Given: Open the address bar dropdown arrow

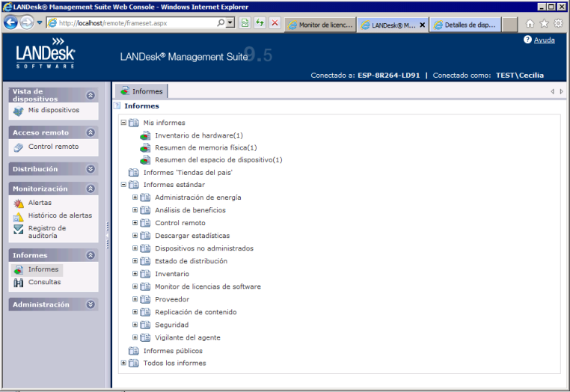Looking at the screenshot, I should click(x=230, y=23).
